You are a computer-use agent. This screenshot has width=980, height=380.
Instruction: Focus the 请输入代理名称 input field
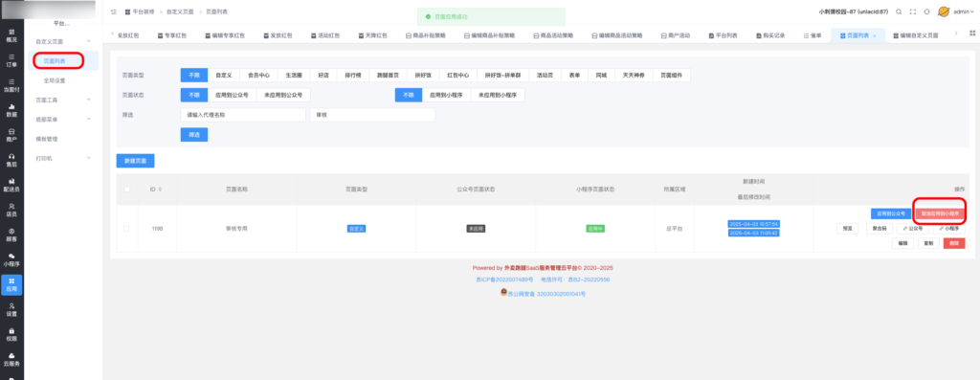[243, 115]
